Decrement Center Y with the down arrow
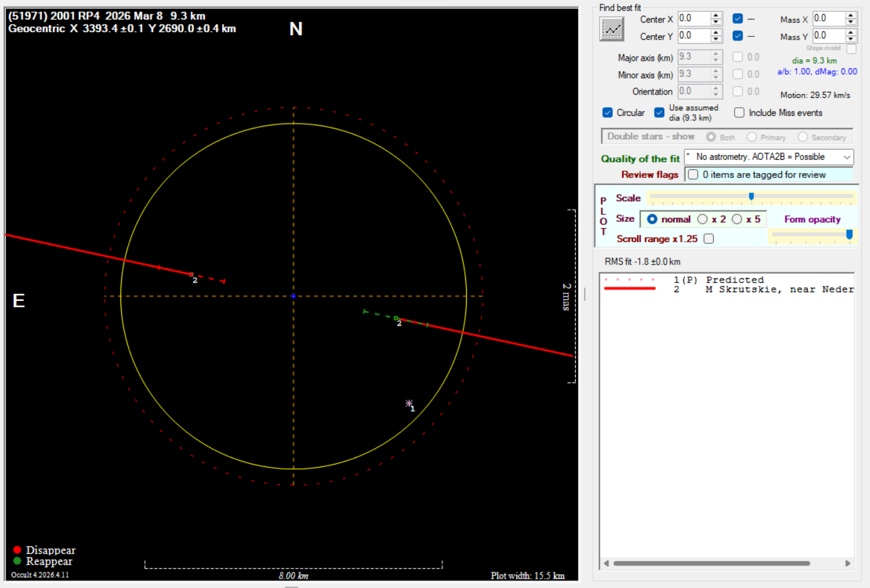This screenshot has height=588, width=870. coord(716,39)
